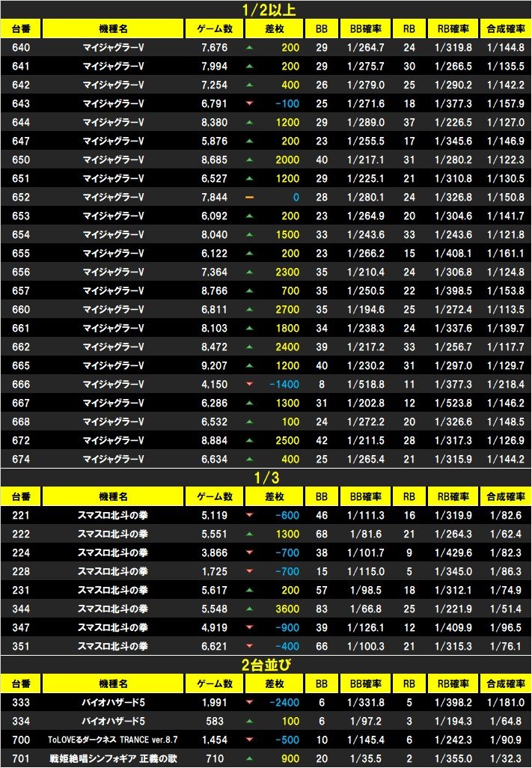Click green up arrow in row 660
This screenshot has width=532, height=768.
click(250, 310)
